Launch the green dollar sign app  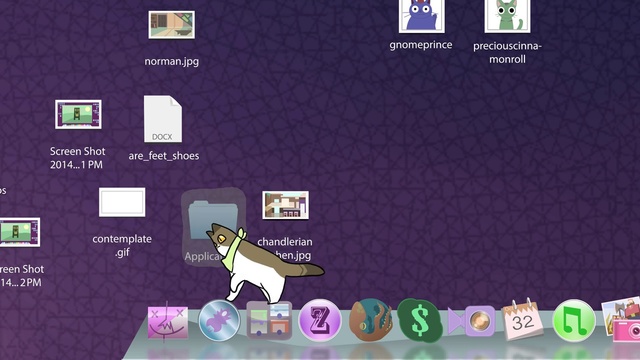420,320
